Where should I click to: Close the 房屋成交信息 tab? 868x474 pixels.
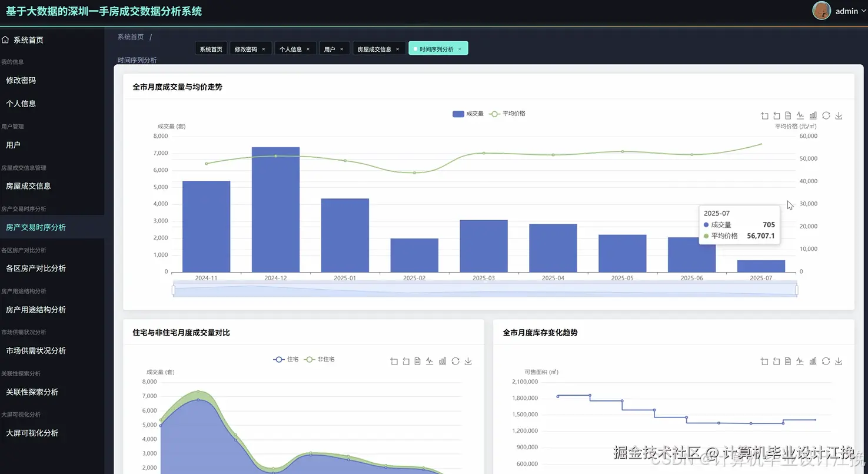point(397,49)
